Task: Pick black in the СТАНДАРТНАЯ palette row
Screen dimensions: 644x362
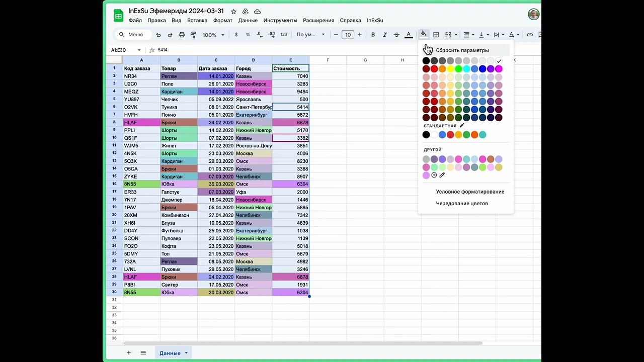Action: [426, 135]
